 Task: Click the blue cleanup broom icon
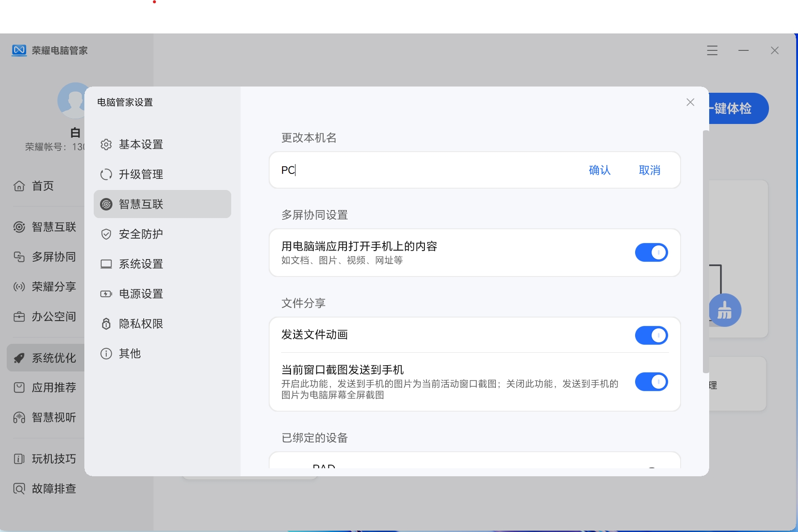click(724, 310)
